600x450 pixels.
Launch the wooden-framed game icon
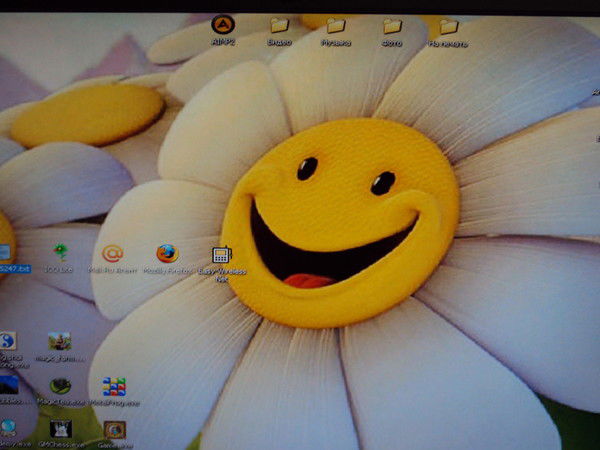pos(115,430)
